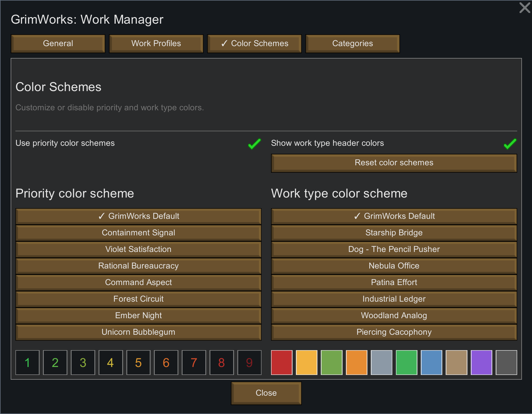Click priority 1 color box

(28, 363)
